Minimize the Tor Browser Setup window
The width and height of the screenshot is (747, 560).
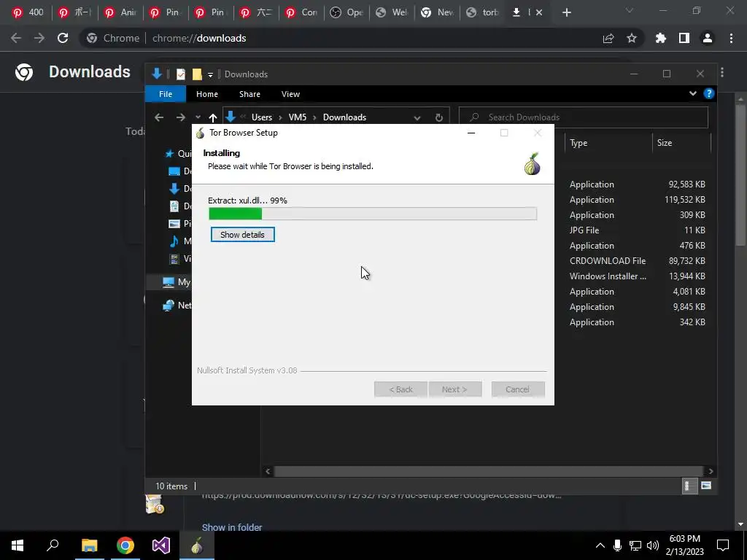click(x=471, y=133)
